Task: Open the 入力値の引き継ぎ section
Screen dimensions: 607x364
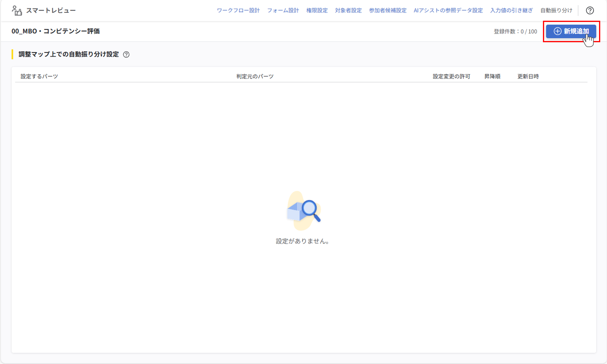Action: 511,10
